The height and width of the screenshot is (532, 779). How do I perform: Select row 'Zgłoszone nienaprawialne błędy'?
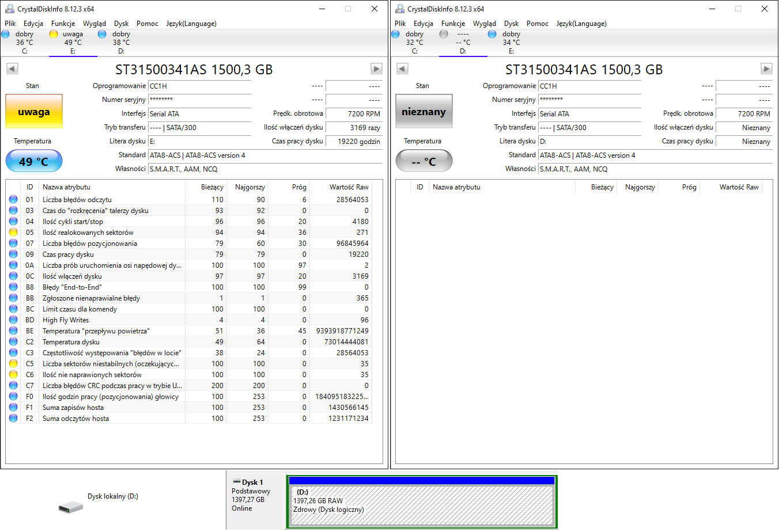(x=189, y=298)
